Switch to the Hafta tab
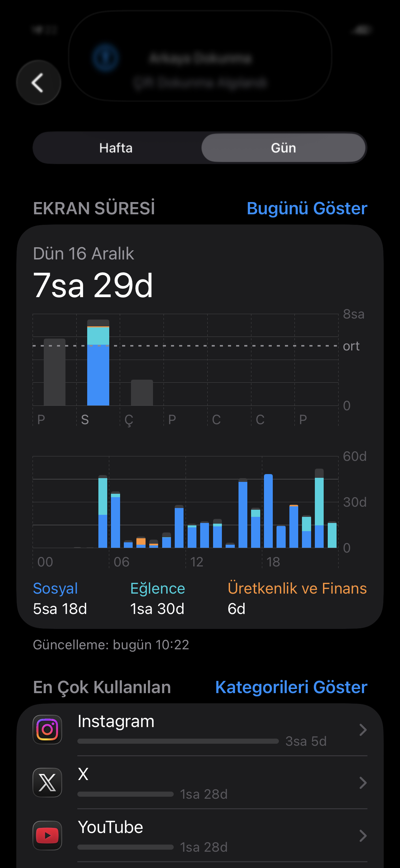This screenshot has width=400, height=868. click(x=116, y=148)
